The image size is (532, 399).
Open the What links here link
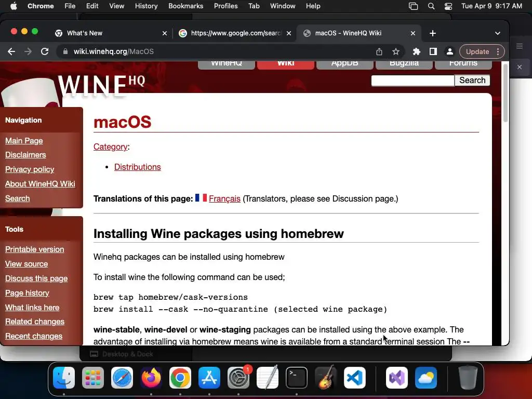(x=32, y=308)
